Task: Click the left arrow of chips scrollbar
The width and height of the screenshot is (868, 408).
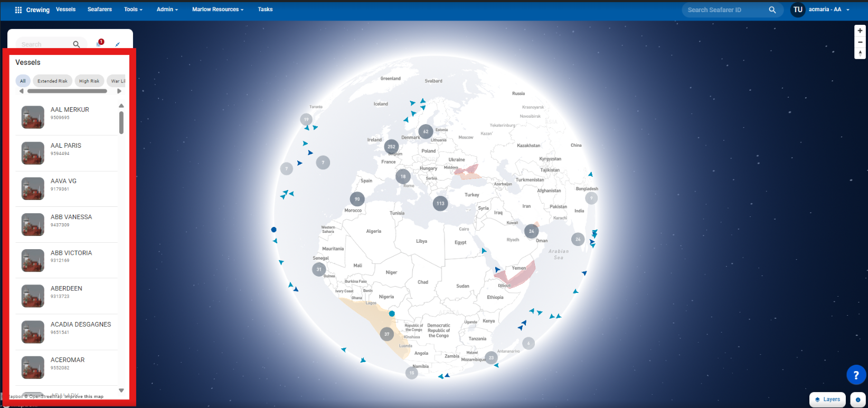Action: pos(22,91)
